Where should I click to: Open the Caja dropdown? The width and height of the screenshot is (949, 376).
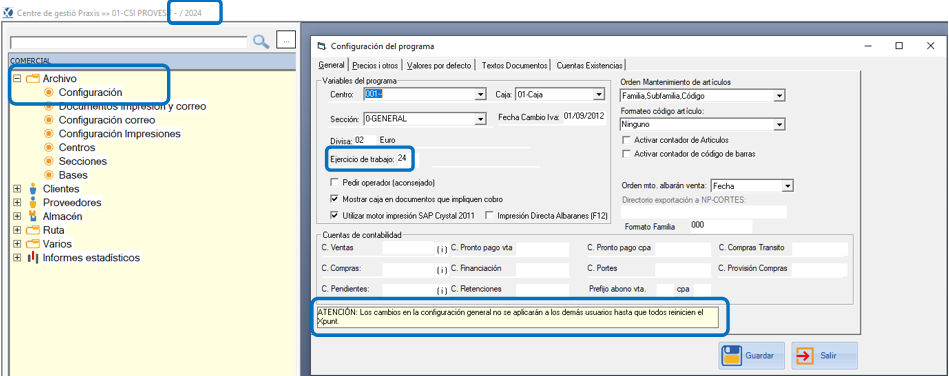coord(599,95)
